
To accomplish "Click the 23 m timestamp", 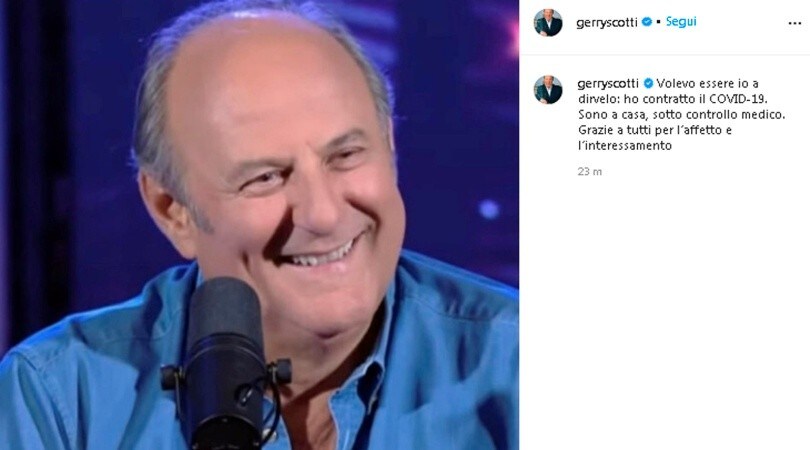I will pos(589,172).
